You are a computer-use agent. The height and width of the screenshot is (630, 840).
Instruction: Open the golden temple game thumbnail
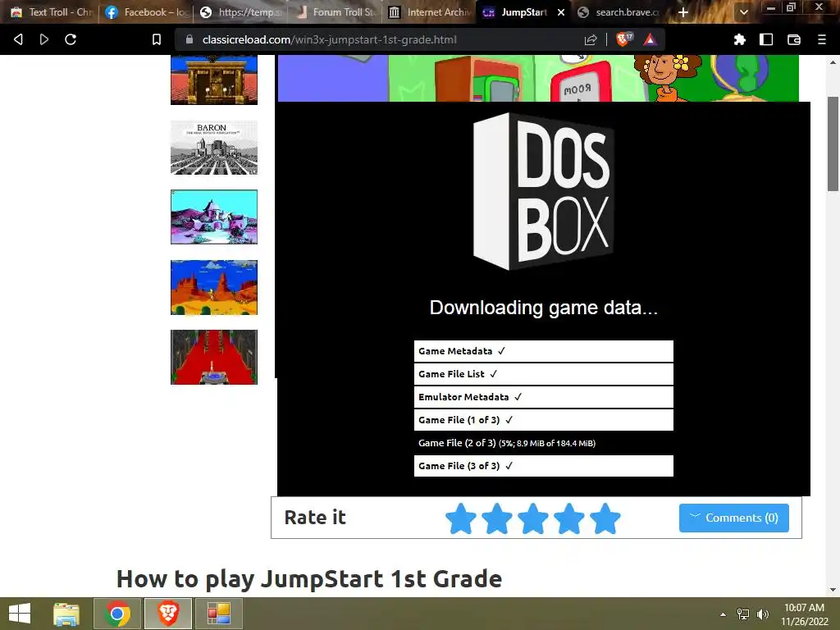click(x=214, y=80)
